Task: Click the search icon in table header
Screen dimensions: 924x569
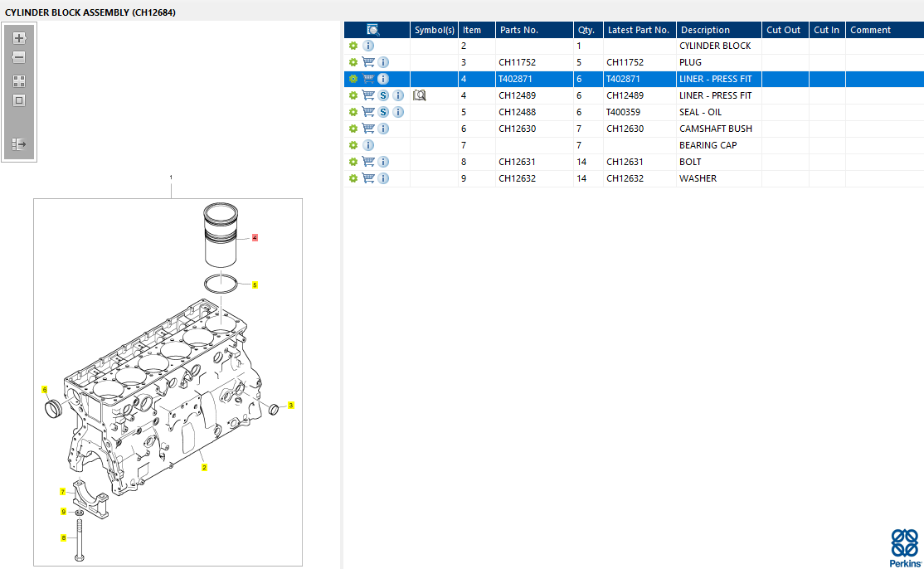Action: (372, 30)
